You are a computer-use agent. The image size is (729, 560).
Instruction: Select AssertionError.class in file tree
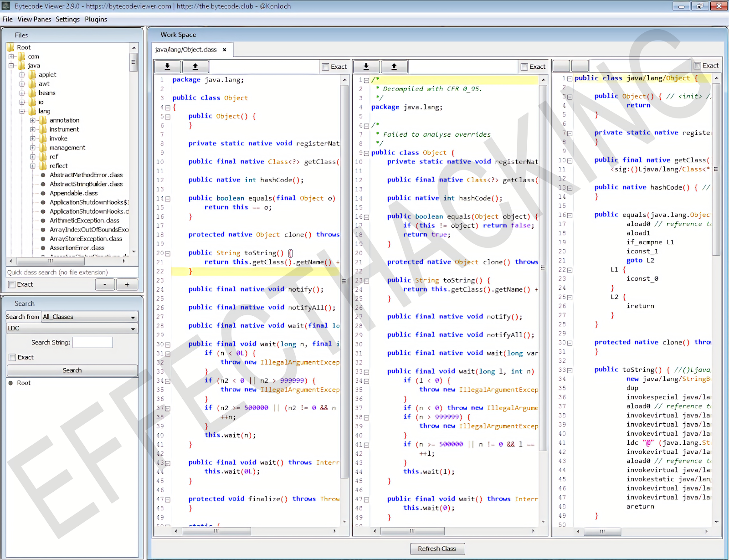click(x=77, y=248)
